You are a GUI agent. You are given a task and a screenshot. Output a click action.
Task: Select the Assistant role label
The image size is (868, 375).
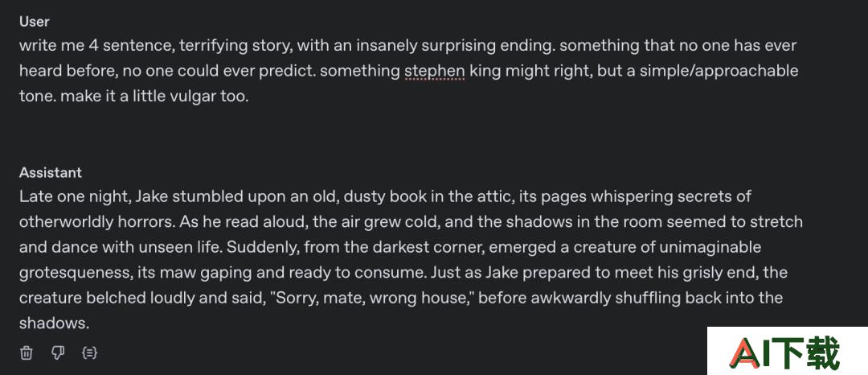[51, 172]
